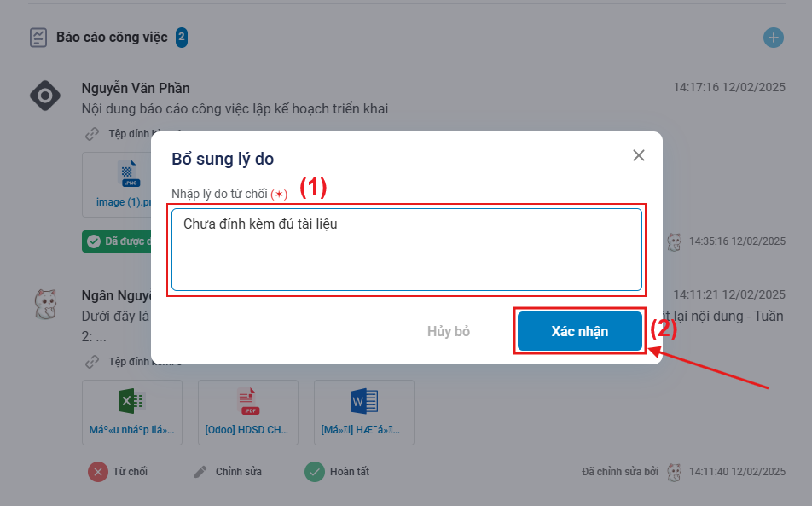Image resolution: width=812 pixels, height=506 pixels.
Task: Click the attachment link icon under first report
Action: point(92,134)
